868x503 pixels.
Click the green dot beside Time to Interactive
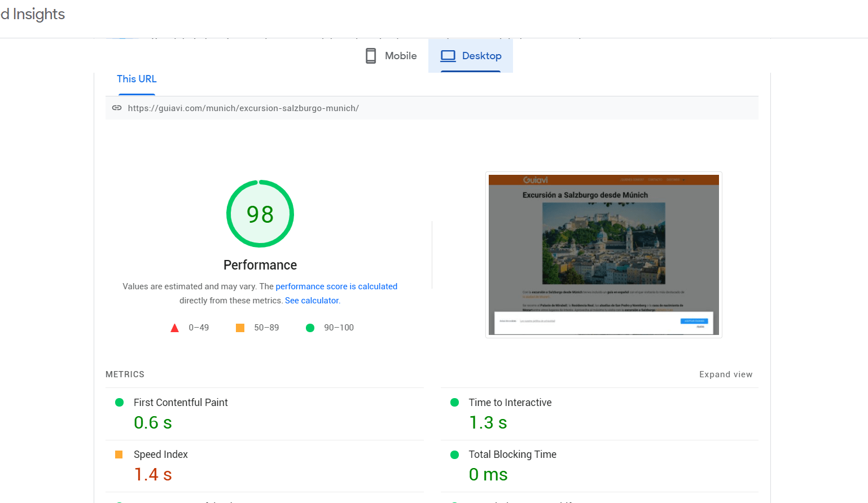(x=454, y=403)
